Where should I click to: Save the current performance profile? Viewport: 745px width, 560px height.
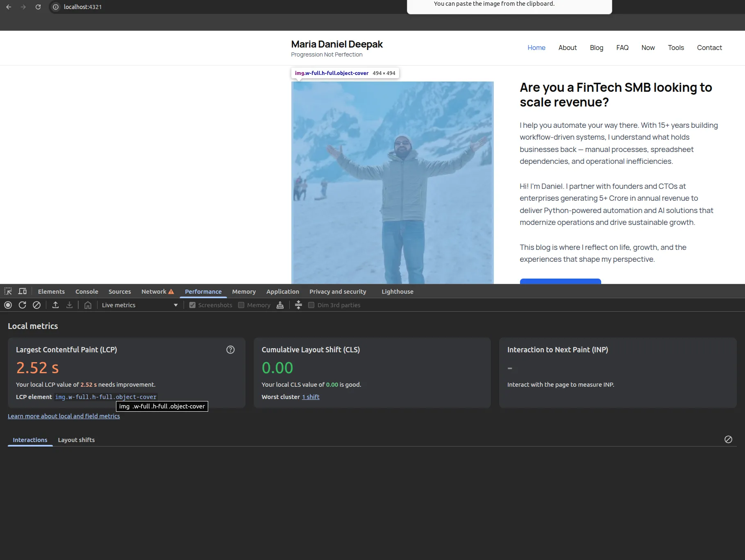pos(69,305)
